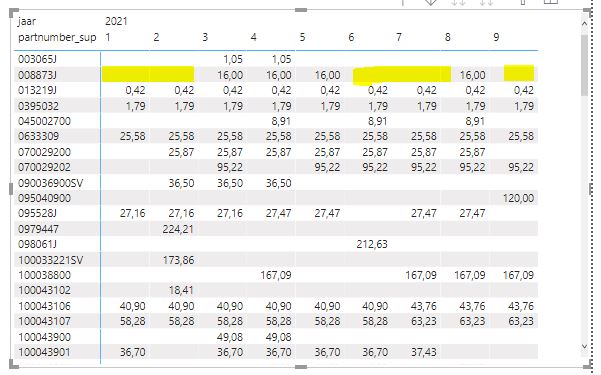Select row header 100043107
This screenshot has height=375, width=601.
[x=44, y=321]
